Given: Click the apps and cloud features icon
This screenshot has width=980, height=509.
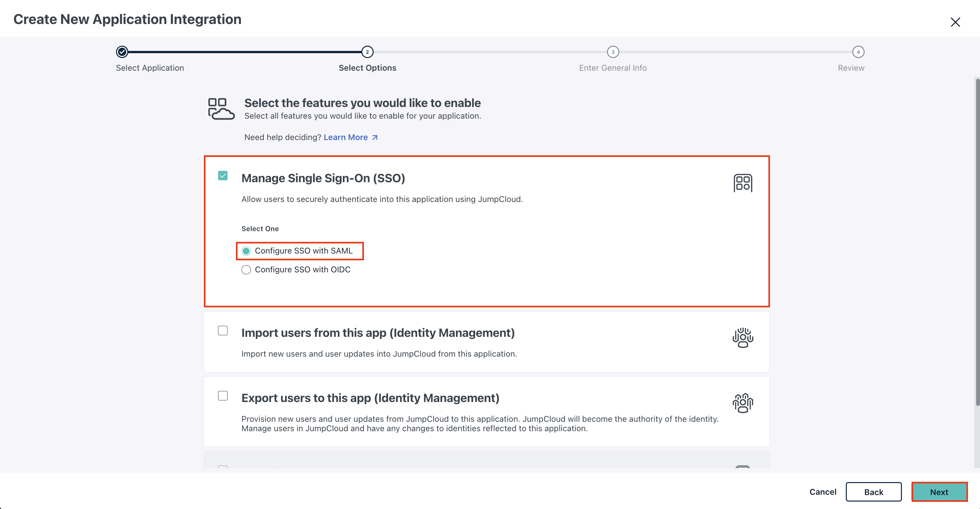Looking at the screenshot, I should 221,109.
